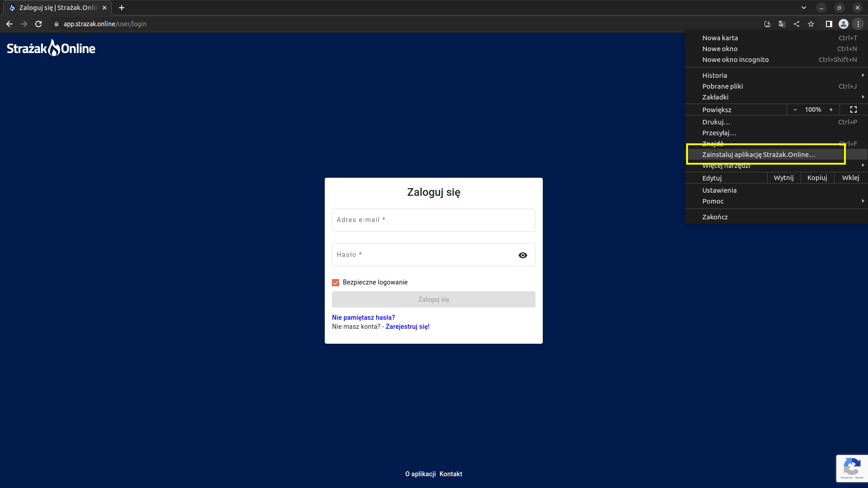The width and height of the screenshot is (868, 488).
Task: Click Nie pamiętasz hasła link
Action: coord(363,317)
